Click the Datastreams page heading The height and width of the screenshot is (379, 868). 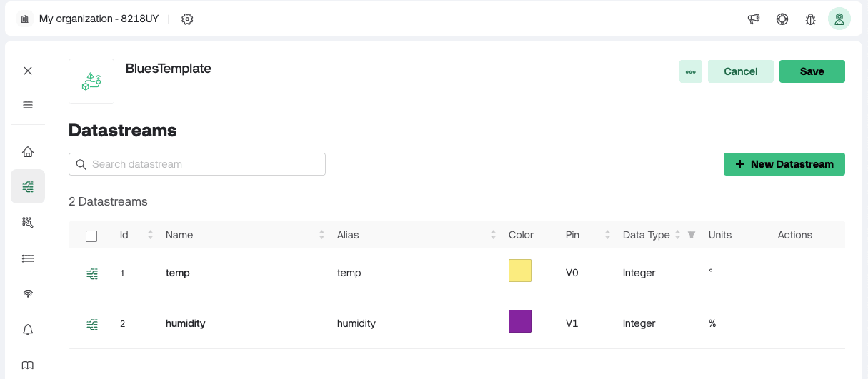pos(123,131)
